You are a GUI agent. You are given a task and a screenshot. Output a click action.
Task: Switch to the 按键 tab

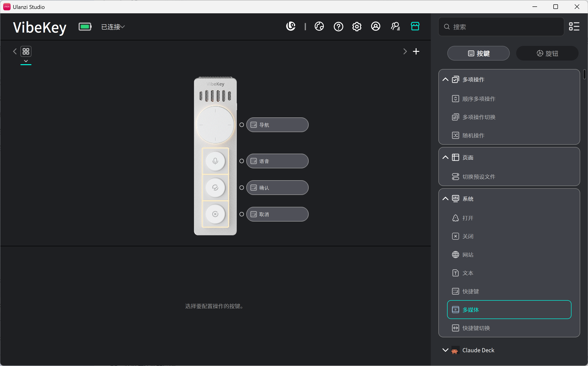pos(478,53)
